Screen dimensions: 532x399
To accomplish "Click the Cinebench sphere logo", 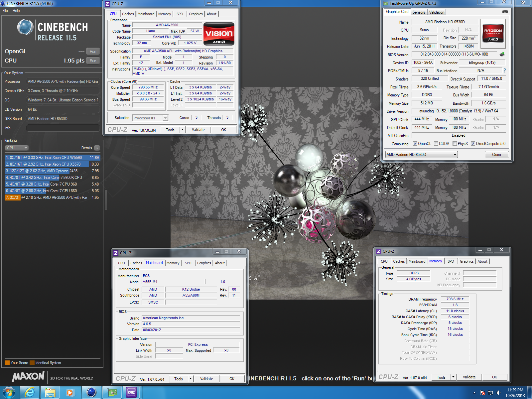I will [x=25, y=27].
